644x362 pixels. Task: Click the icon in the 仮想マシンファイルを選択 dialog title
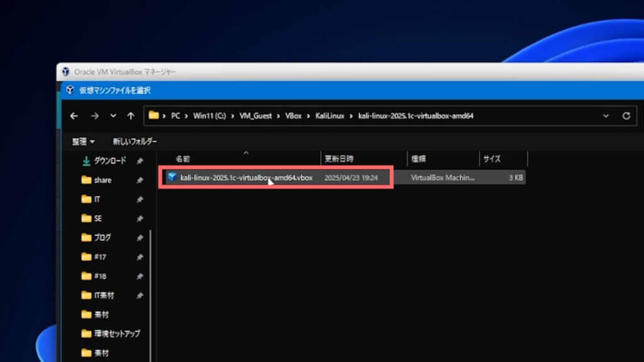(70, 90)
